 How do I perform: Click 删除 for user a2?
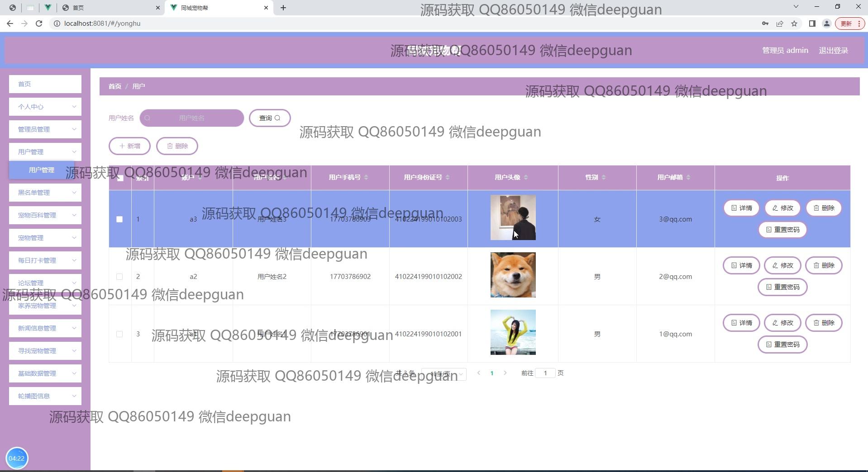pos(824,265)
